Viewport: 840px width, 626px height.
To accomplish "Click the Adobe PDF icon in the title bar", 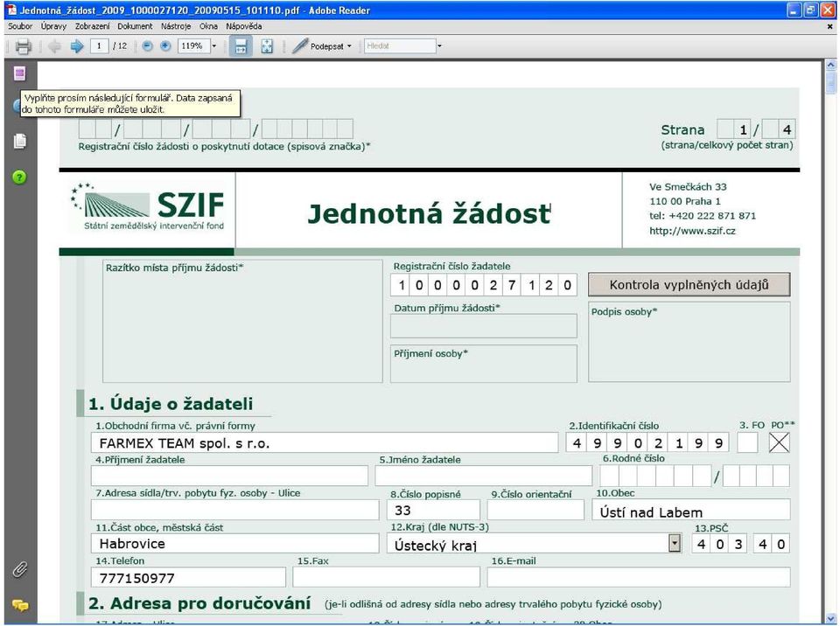I will tap(11, 10).
